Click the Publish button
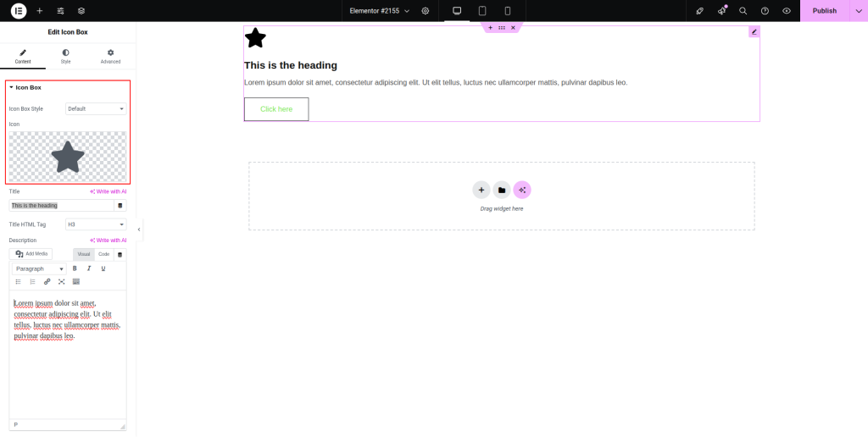The width and height of the screenshot is (868, 437). point(825,11)
